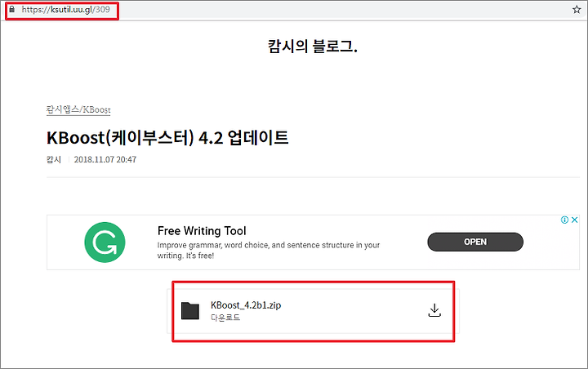Select the address bar URL ksutil.uu.gl/309
Image resolution: width=588 pixels, height=369 pixels.
click(65, 9)
